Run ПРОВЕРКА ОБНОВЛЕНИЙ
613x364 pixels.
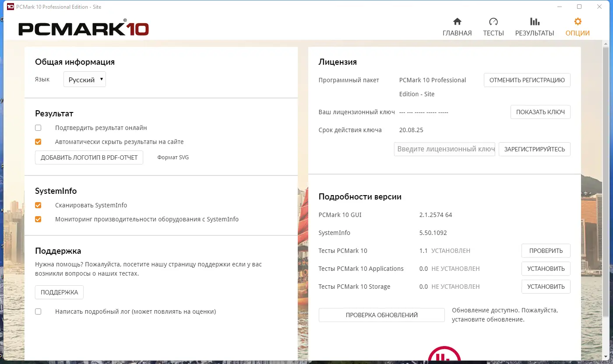pos(381,315)
